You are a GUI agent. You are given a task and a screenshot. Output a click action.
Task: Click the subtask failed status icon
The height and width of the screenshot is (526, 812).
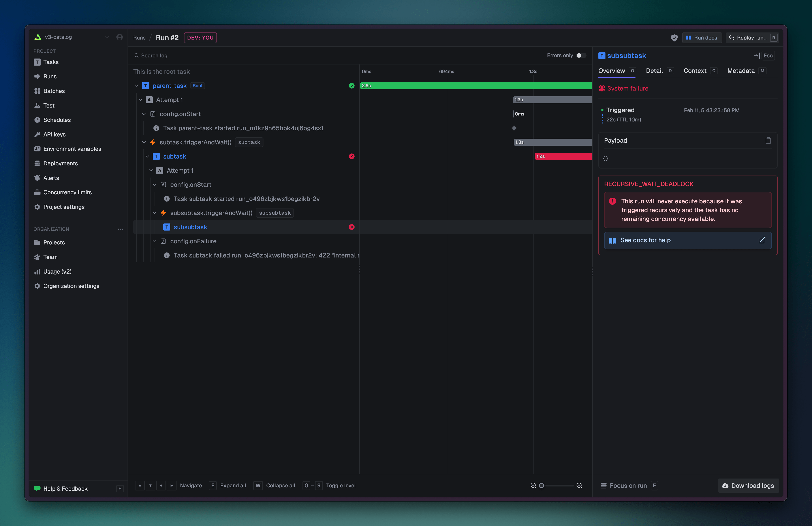pos(352,156)
